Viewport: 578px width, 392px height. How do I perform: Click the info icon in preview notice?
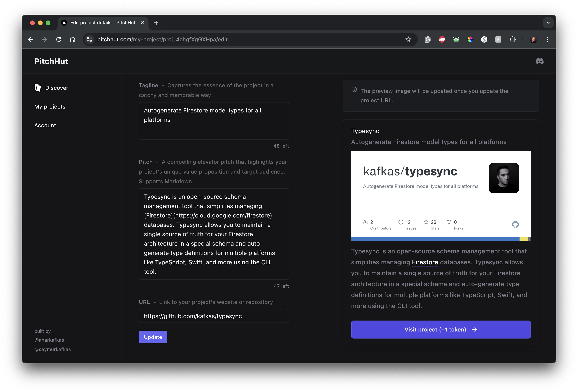354,90
